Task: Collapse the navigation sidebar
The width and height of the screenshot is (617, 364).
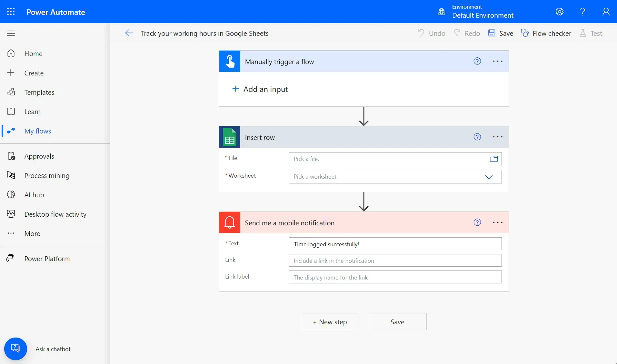Action: coord(11,33)
